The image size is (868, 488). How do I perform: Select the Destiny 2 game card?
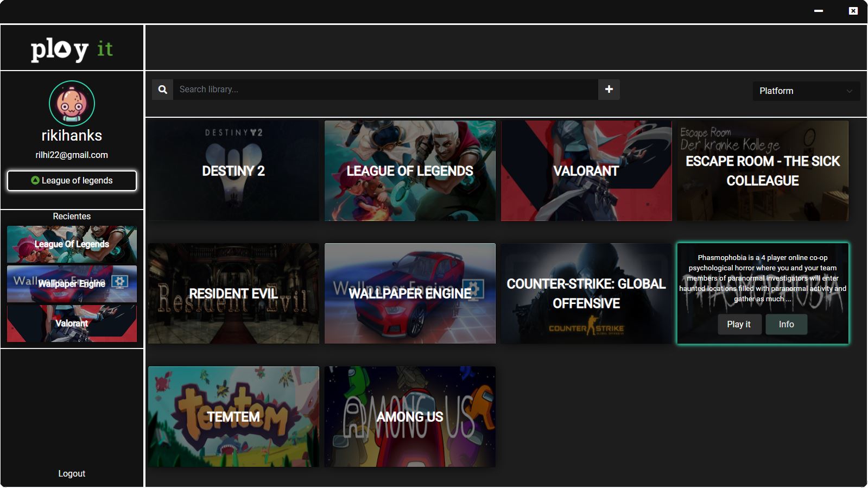(x=233, y=171)
